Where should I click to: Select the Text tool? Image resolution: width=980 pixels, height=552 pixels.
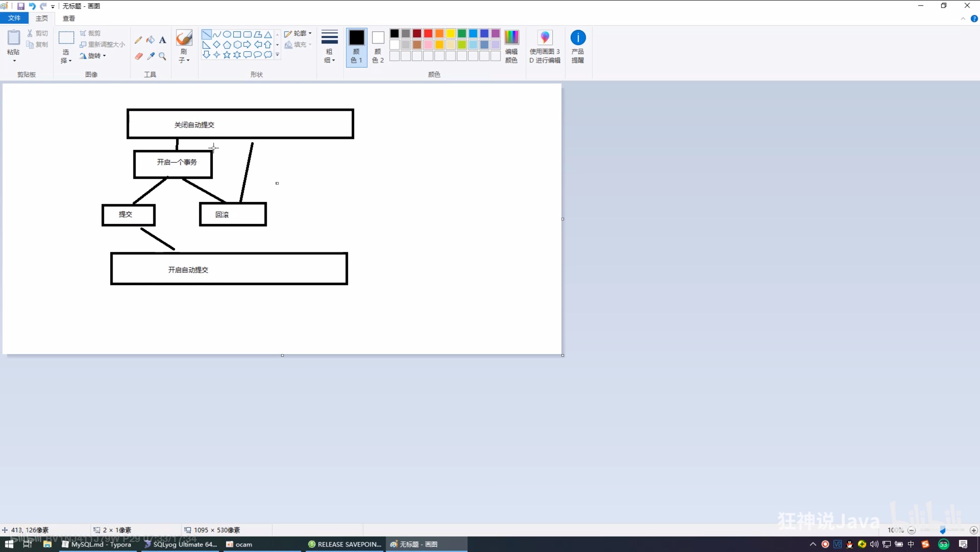coord(162,40)
